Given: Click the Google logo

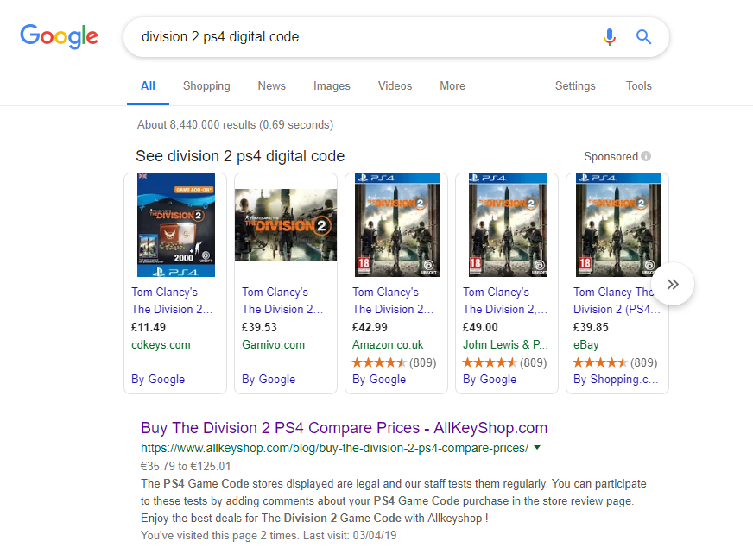Looking at the screenshot, I should [59, 36].
